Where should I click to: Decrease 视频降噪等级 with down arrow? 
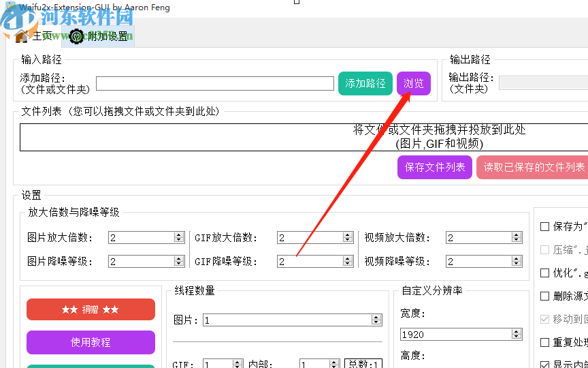click(517, 264)
